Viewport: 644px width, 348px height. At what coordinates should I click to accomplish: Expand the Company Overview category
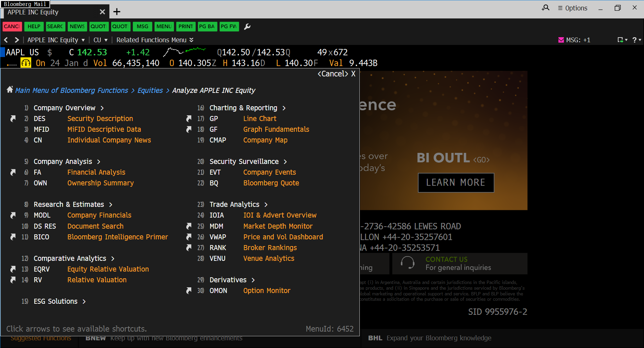click(x=69, y=108)
